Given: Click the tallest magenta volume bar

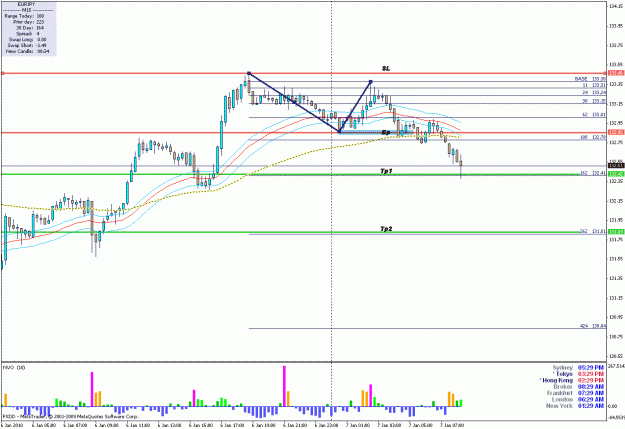Looking at the screenshot, I should (x=285, y=386).
